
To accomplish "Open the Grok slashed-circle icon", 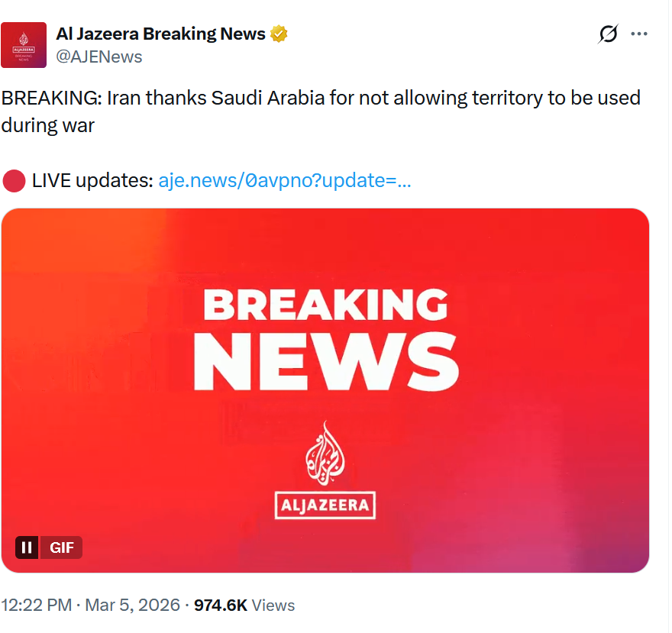I will [x=609, y=34].
